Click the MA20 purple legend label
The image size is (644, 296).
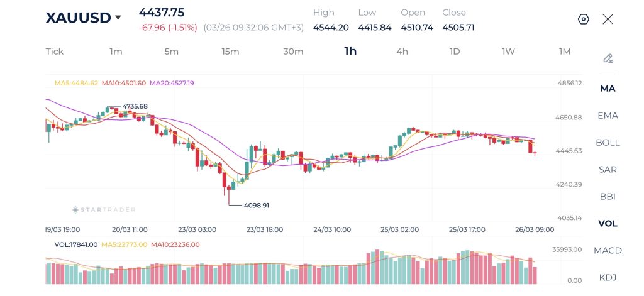pos(172,83)
